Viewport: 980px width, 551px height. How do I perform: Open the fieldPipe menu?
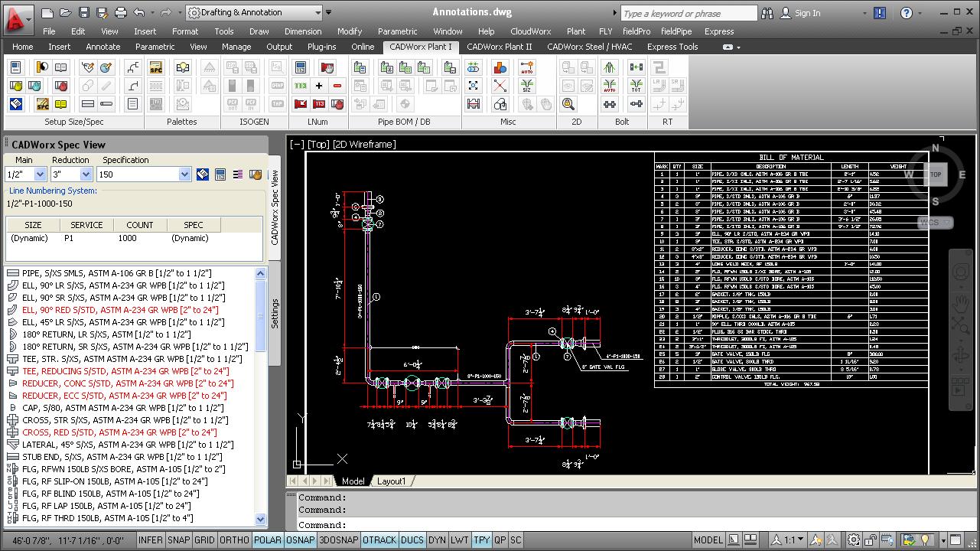[x=676, y=31]
